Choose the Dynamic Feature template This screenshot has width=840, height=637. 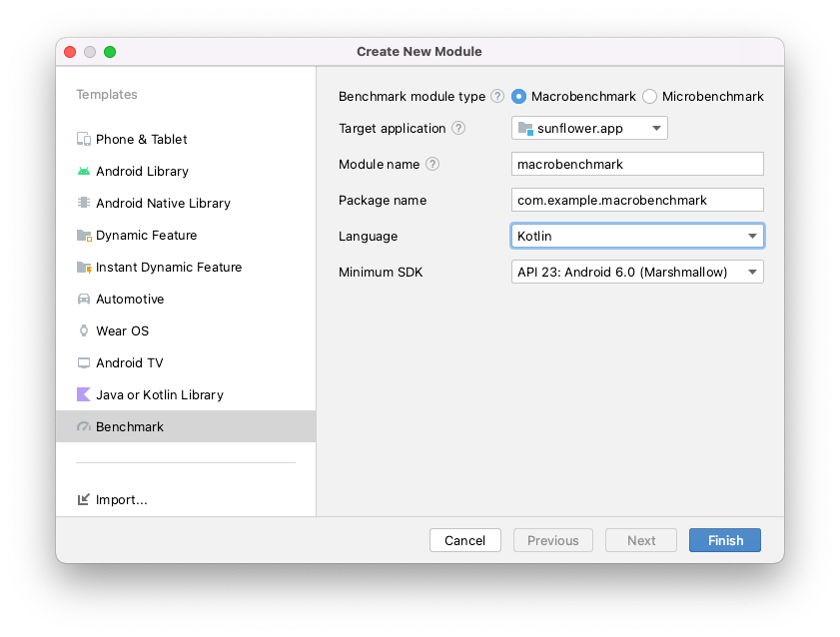(186, 235)
